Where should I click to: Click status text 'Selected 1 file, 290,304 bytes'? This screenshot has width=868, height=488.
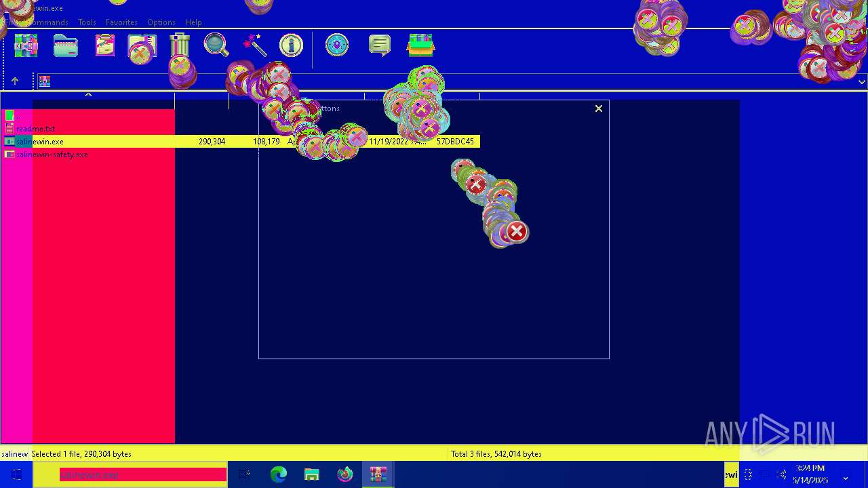point(81,454)
